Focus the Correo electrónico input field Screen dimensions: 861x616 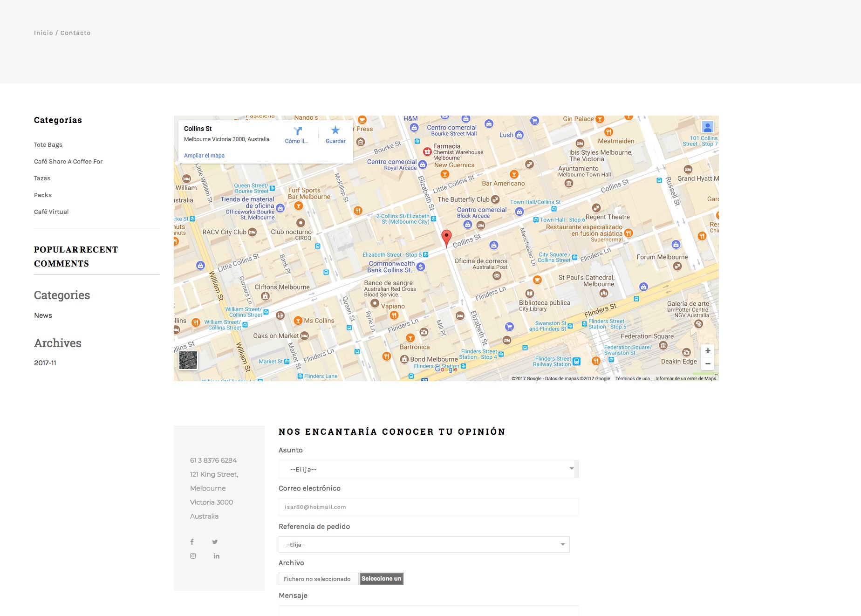429,507
